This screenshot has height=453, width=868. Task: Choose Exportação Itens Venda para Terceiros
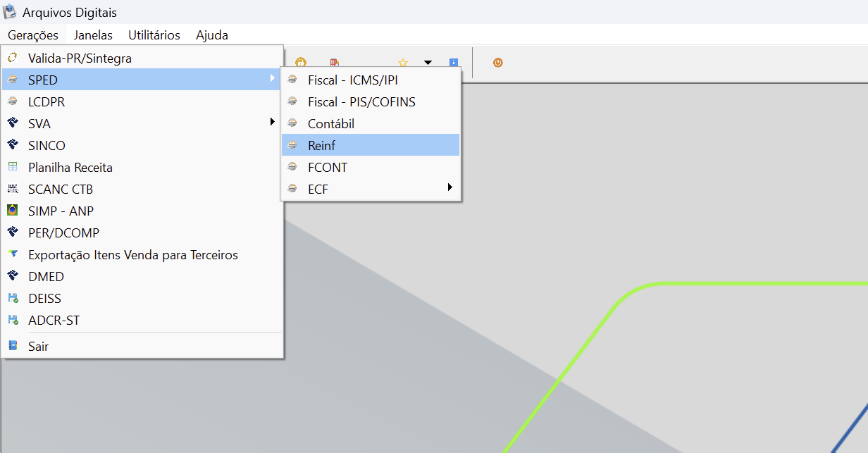click(142, 254)
